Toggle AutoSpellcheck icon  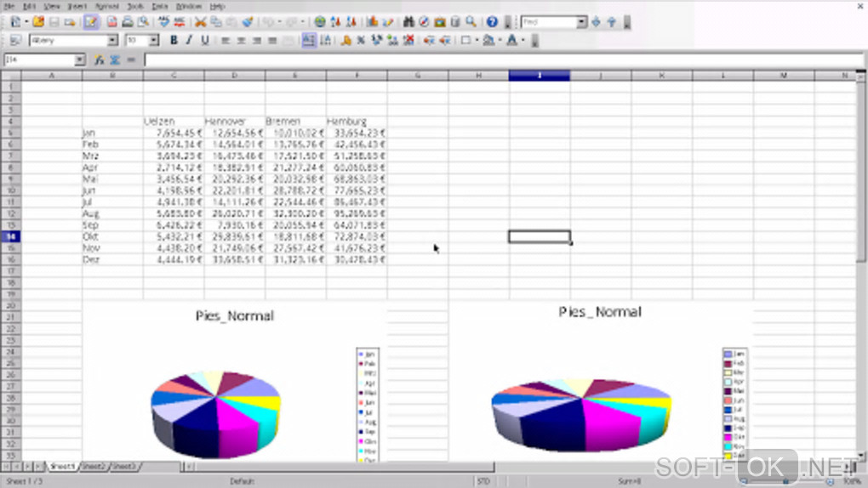[x=180, y=22]
